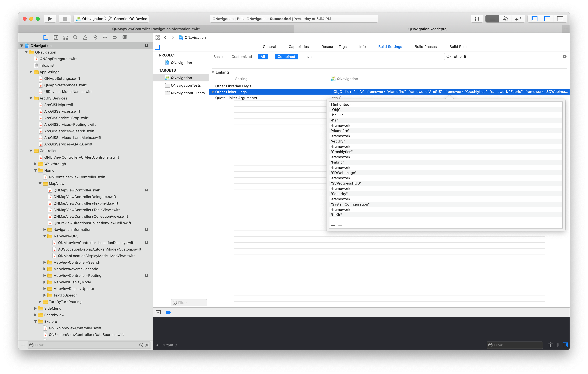This screenshot has width=588, height=374.
Task: Toggle the Navigator panel visibility
Action: [534, 19]
